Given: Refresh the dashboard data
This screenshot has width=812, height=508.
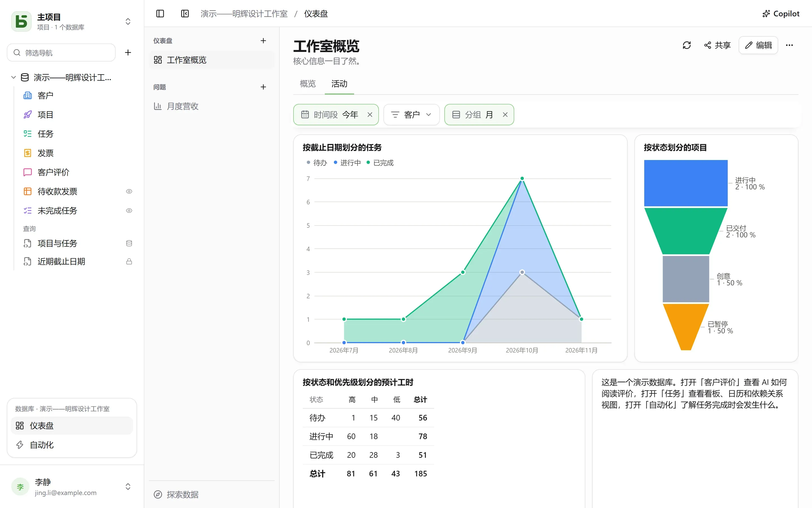Looking at the screenshot, I should click(687, 45).
